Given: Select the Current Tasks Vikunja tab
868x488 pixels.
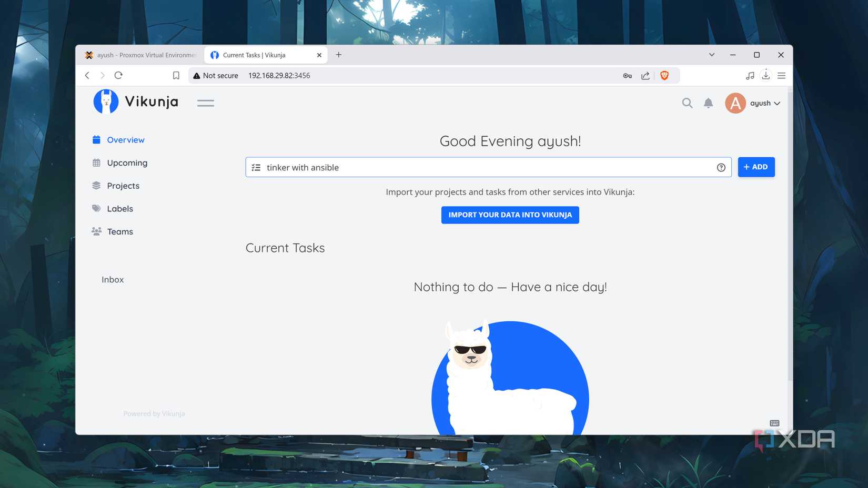Looking at the screenshot, I should click(258, 55).
